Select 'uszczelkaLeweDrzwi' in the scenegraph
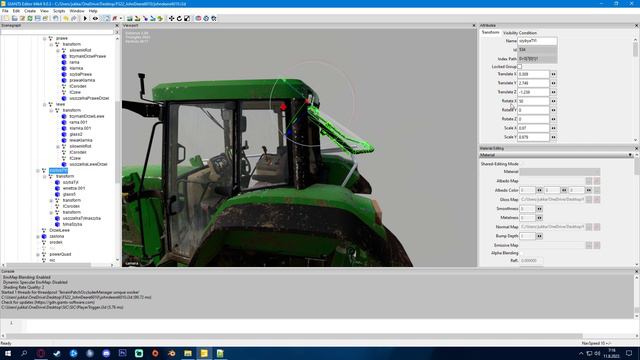640x360 pixels. pos(88,164)
